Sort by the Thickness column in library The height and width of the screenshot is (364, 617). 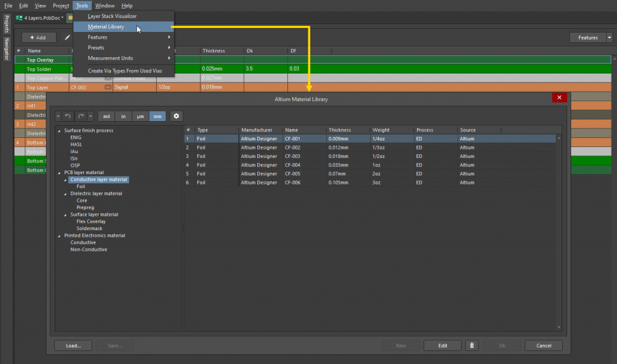coord(348,130)
